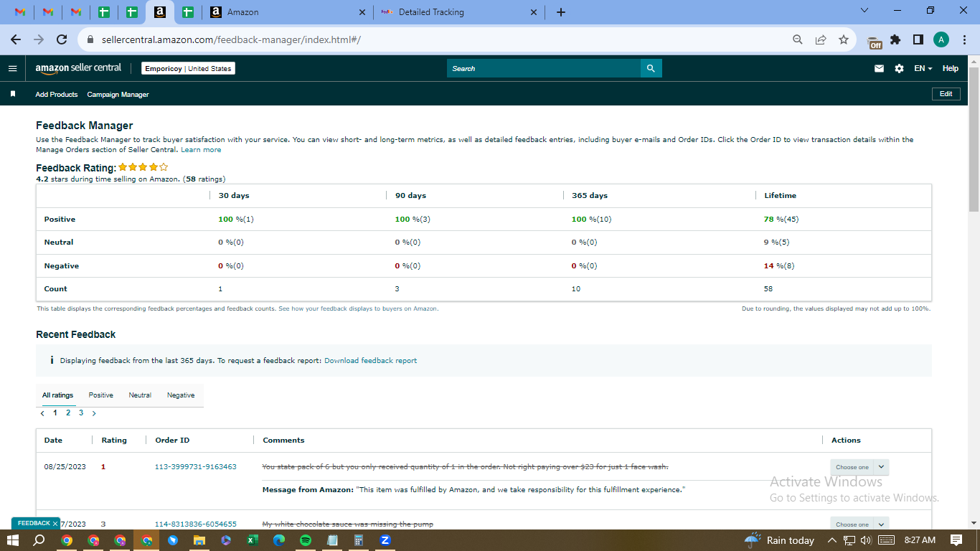Switch to the All ratings tab
This screenshot has width=980, height=551.
[58, 395]
